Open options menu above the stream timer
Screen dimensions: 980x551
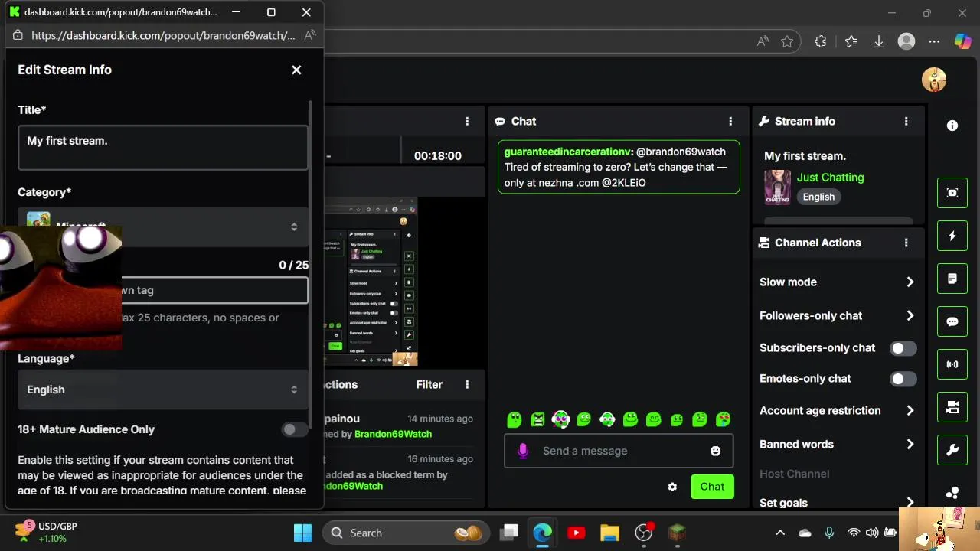(467, 121)
